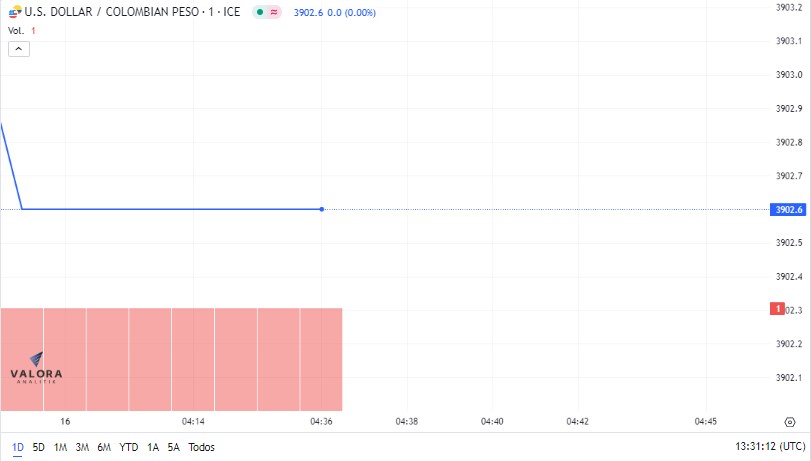Select the 1D time range

[18, 447]
